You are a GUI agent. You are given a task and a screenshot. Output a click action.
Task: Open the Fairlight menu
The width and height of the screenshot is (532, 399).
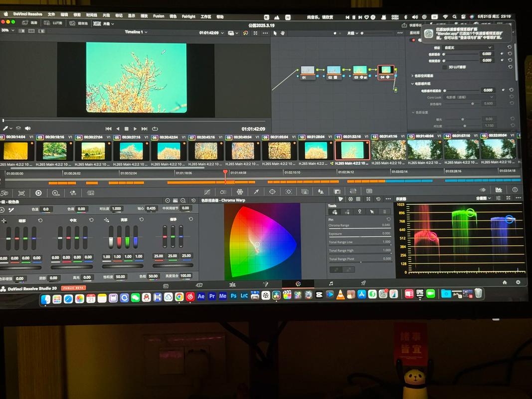[x=188, y=16]
